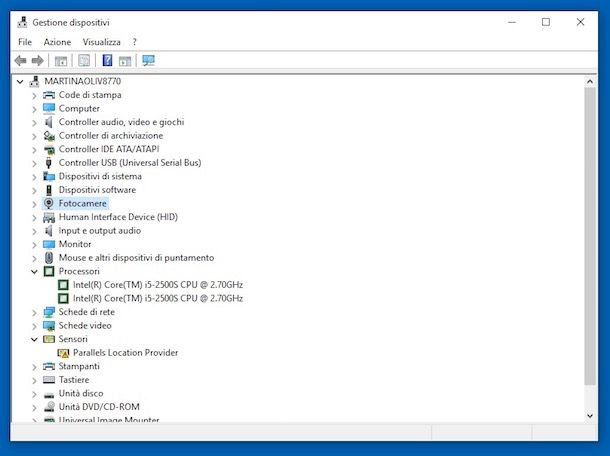Click the vertical scrollbar thumb
This screenshot has height=456, width=610.
[590, 237]
